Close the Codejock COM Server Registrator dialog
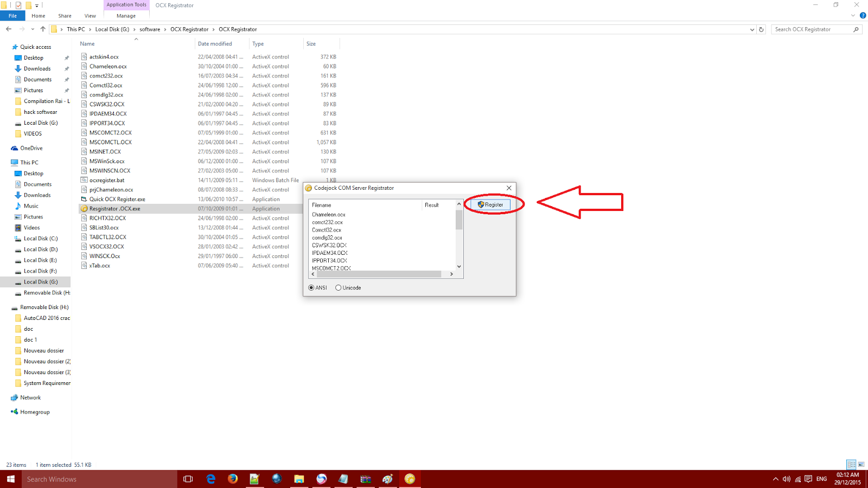This screenshot has height=488, width=868. coord(509,188)
